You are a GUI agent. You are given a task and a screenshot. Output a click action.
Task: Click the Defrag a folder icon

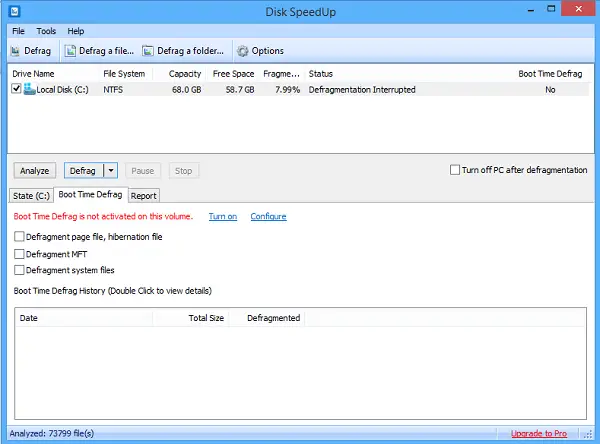coord(148,51)
